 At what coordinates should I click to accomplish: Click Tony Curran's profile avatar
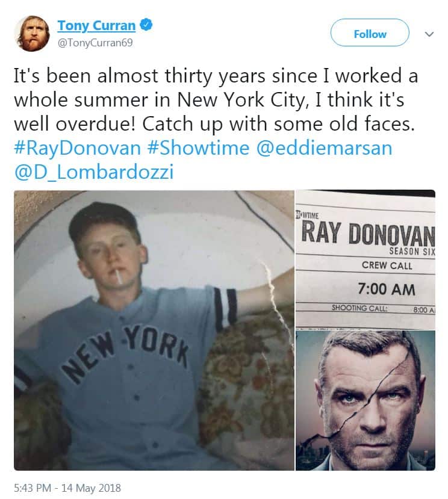coord(31,34)
